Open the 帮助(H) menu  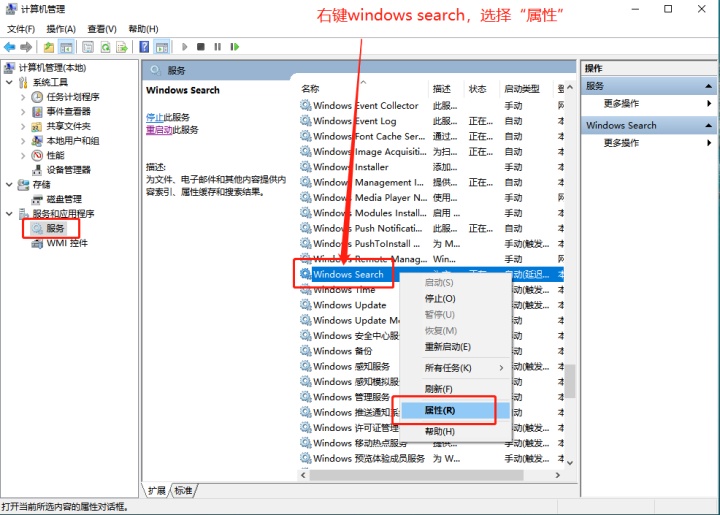(143, 29)
